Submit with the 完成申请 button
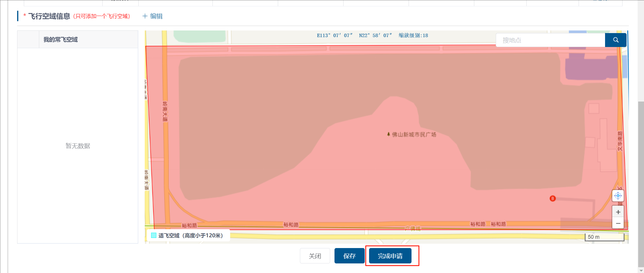The width and height of the screenshot is (644, 273). (390, 256)
